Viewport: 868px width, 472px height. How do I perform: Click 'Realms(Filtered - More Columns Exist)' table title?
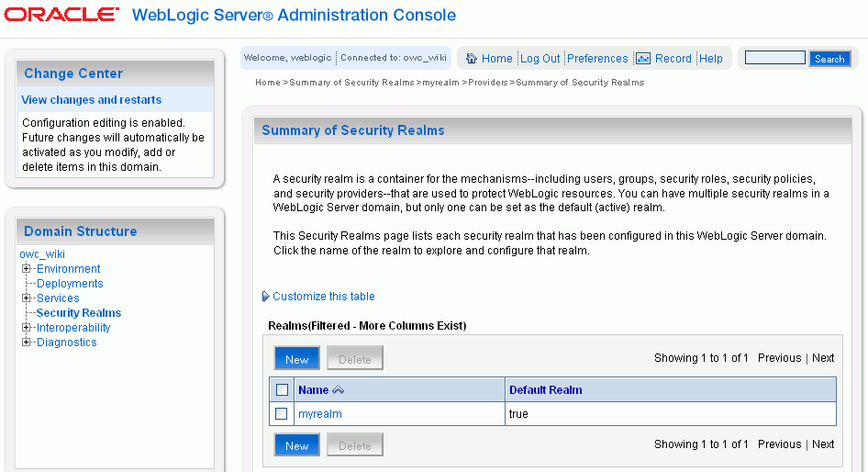click(x=367, y=326)
